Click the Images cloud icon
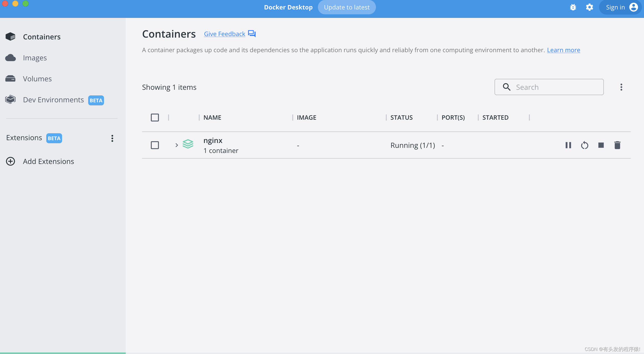This screenshot has height=354, width=644. tap(10, 58)
